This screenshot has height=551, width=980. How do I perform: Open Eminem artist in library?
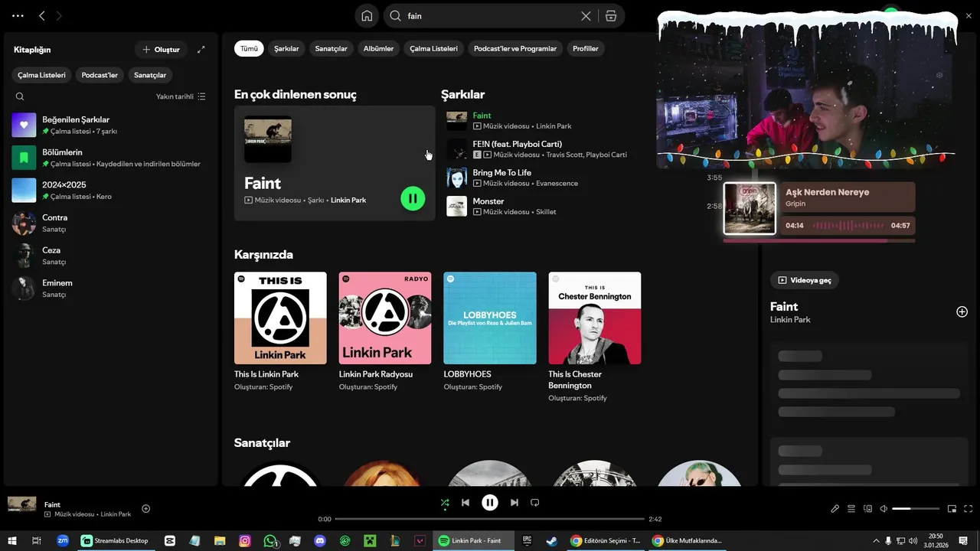(x=111, y=289)
